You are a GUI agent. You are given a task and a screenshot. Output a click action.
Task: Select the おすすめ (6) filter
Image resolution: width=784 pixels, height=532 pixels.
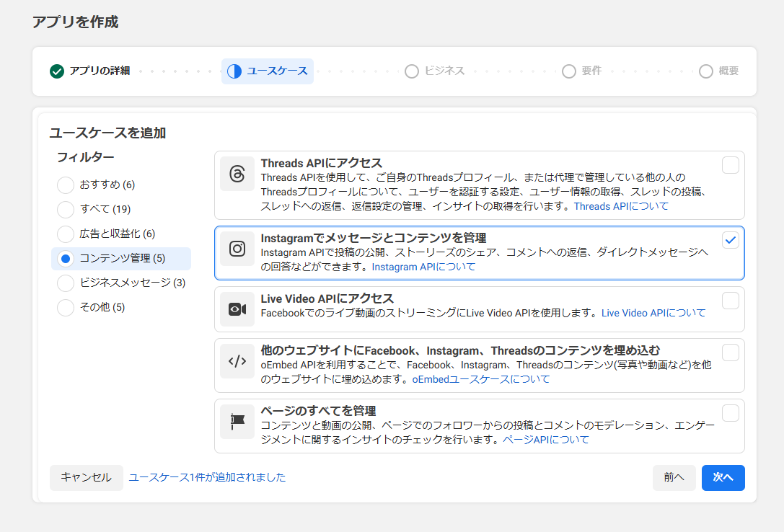(x=66, y=185)
